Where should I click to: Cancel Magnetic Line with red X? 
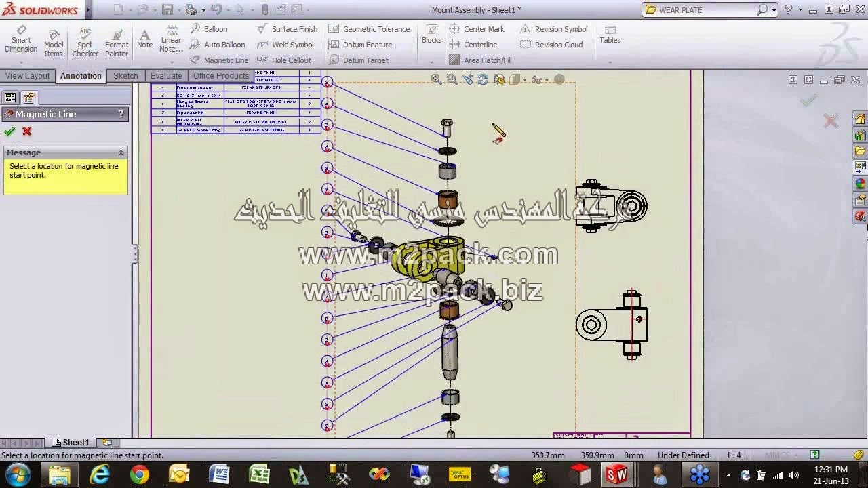[26, 131]
